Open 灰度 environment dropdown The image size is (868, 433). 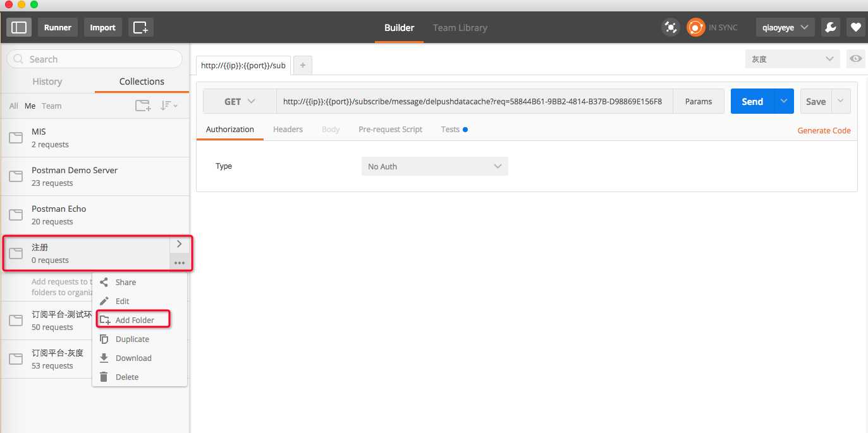(x=793, y=59)
